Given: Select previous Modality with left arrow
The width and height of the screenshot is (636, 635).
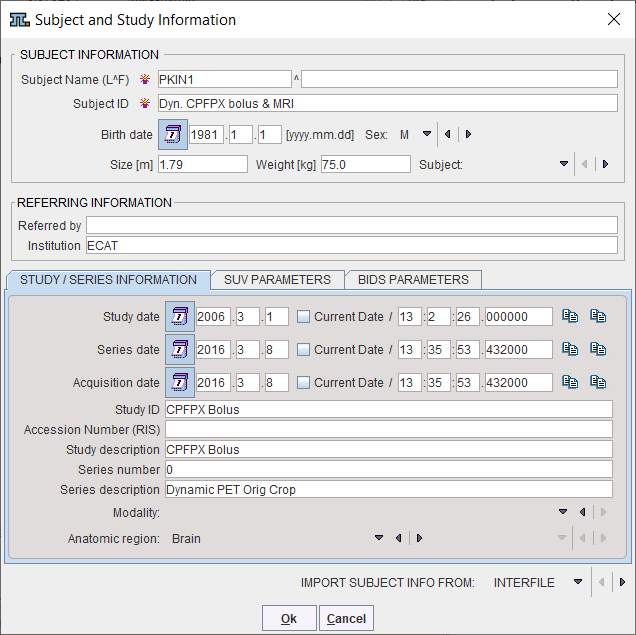Looking at the screenshot, I should pyautogui.click(x=583, y=512).
